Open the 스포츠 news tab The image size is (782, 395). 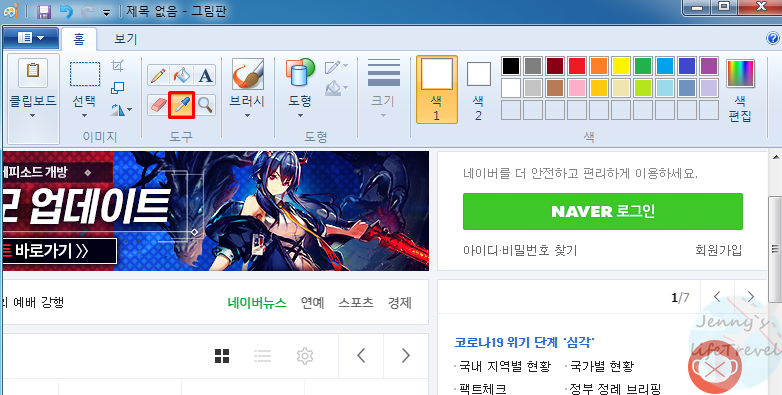click(x=356, y=303)
